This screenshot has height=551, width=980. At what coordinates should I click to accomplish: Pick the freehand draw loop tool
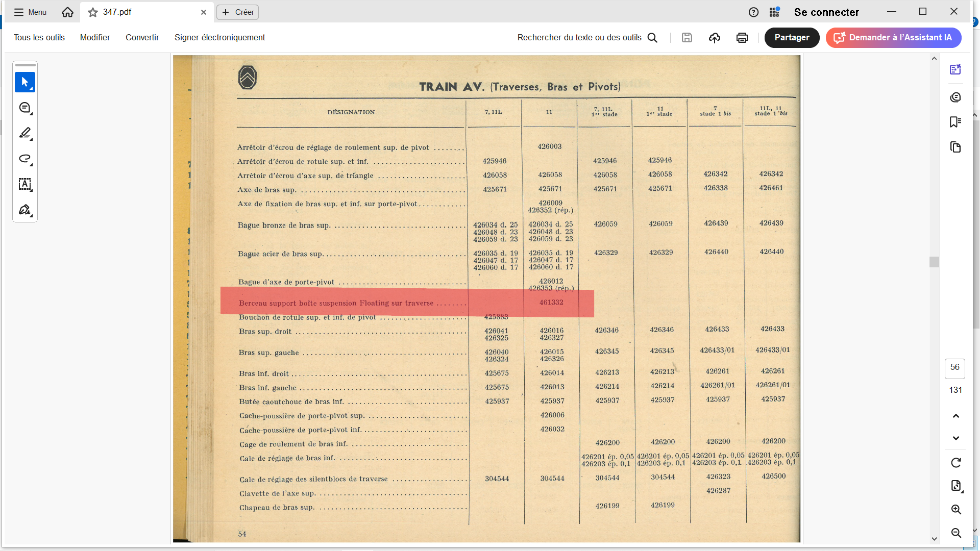point(24,159)
